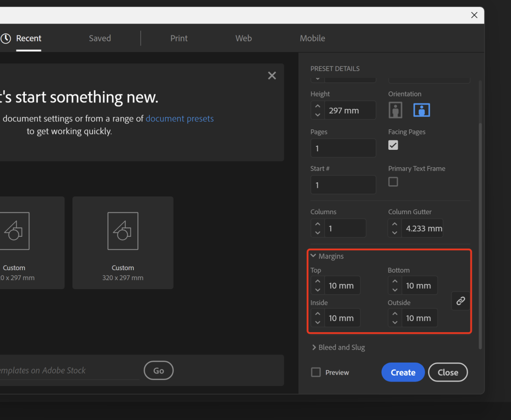Click the Recent clock icon
511x420 pixels.
pos(6,38)
